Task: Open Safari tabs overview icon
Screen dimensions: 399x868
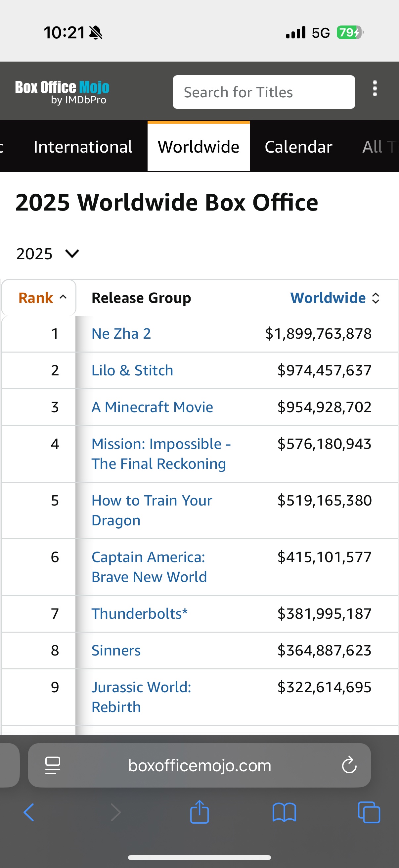Action: pos(369,812)
